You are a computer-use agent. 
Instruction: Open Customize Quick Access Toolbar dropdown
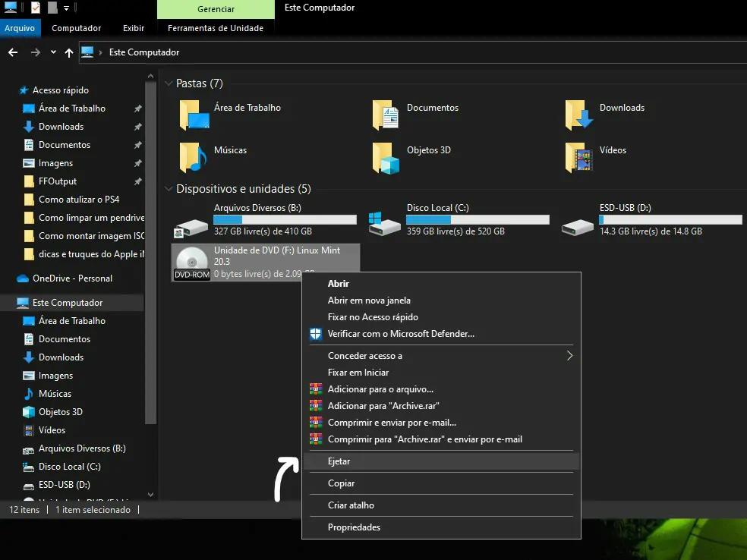66,8
